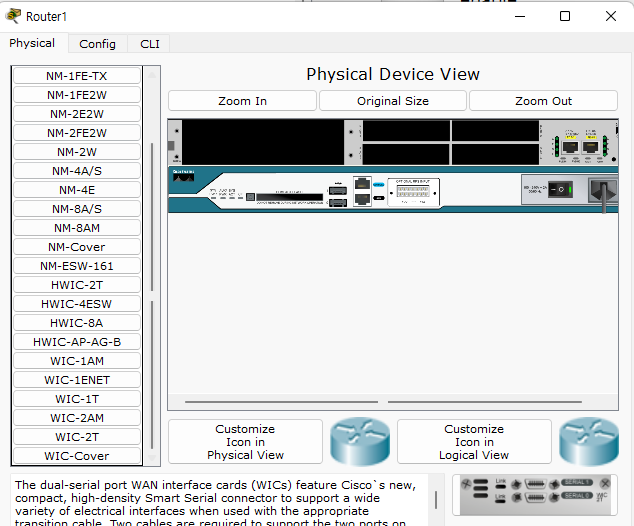Click the description text scrollbar
Screen dimensions: 634x526
pos(436,500)
